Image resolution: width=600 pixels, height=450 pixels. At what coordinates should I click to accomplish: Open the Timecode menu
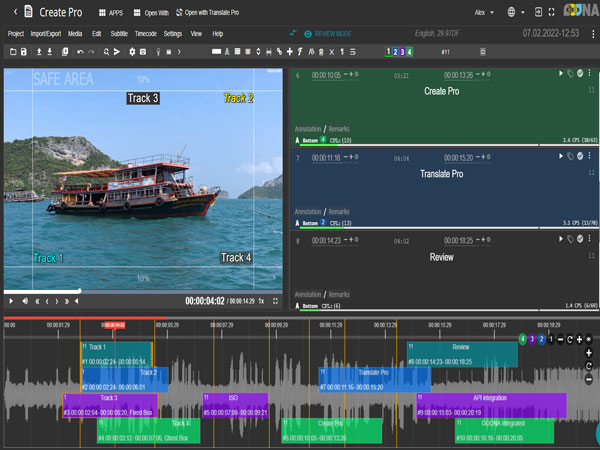pos(146,34)
